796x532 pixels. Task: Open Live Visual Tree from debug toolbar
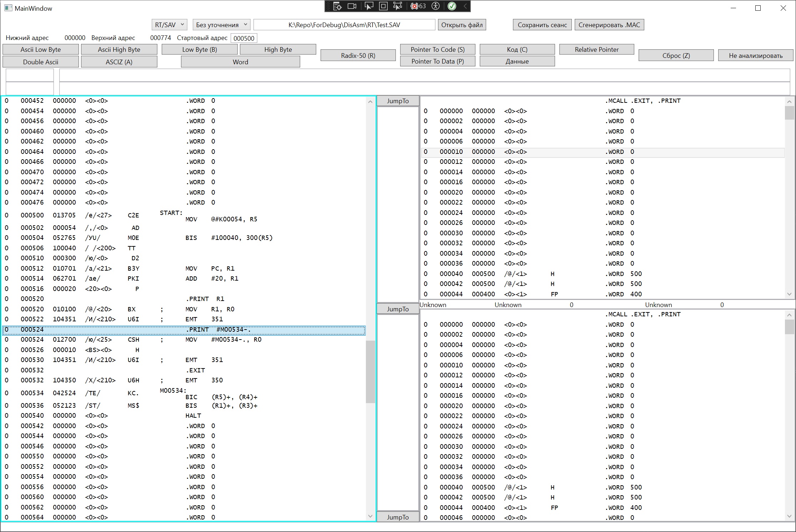(337, 6)
